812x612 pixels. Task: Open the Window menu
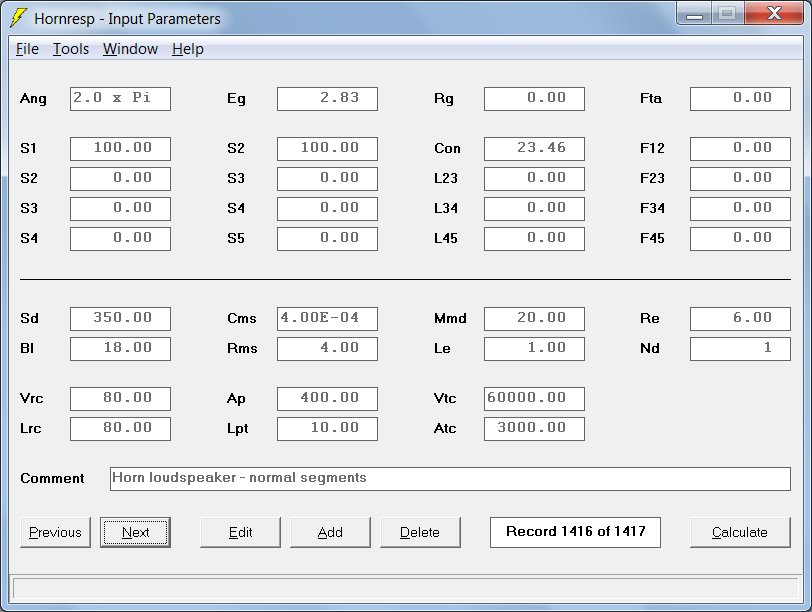[x=130, y=49]
